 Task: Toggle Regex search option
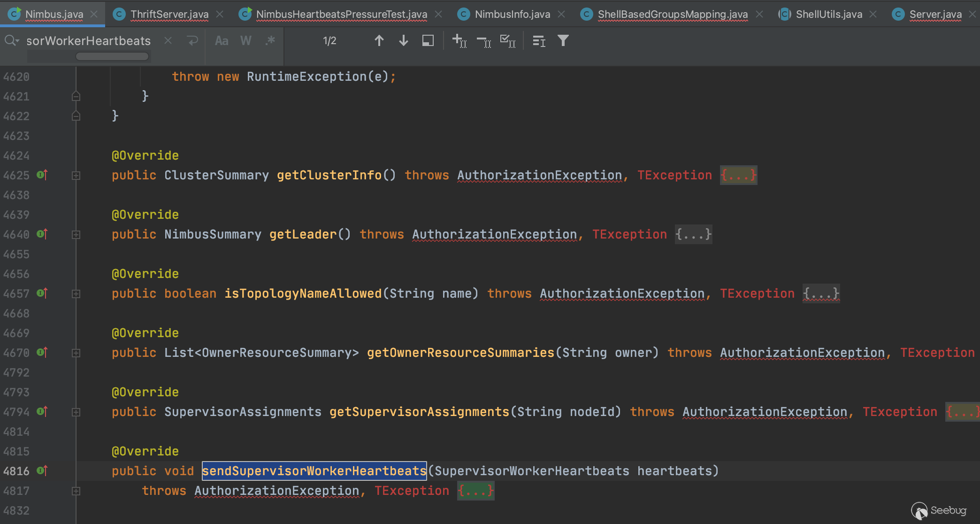point(270,41)
